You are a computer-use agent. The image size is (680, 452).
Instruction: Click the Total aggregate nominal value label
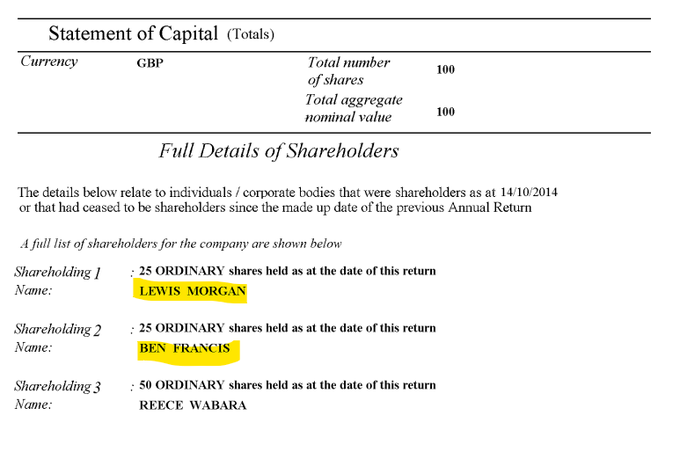tap(353, 108)
